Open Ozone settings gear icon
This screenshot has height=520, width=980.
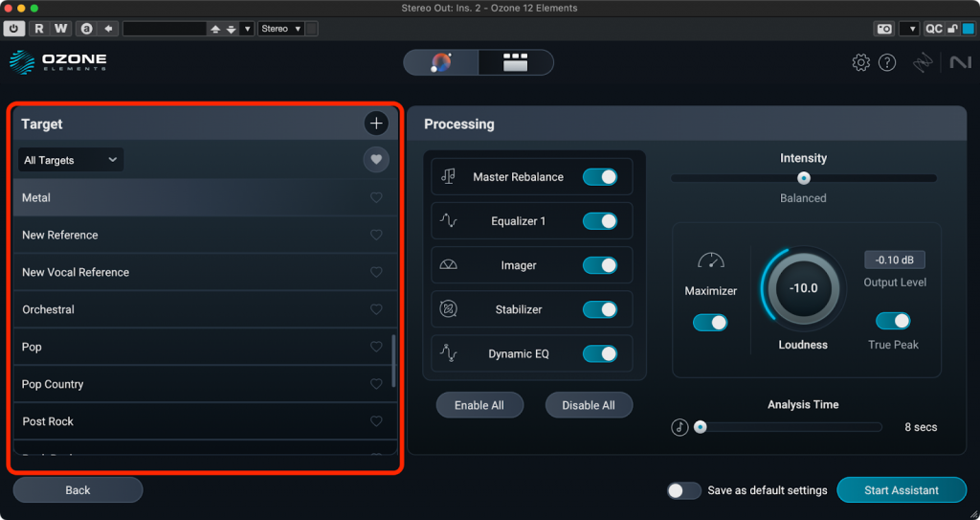860,63
